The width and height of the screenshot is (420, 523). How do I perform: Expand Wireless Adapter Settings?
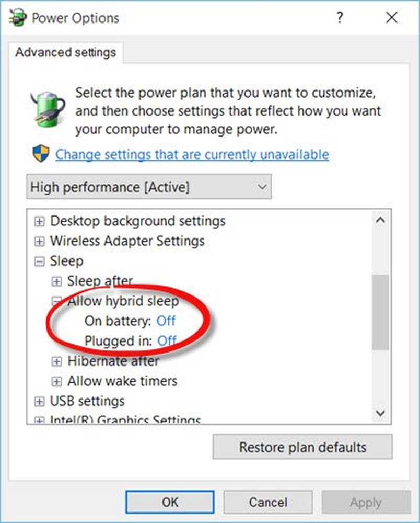pyautogui.click(x=39, y=242)
